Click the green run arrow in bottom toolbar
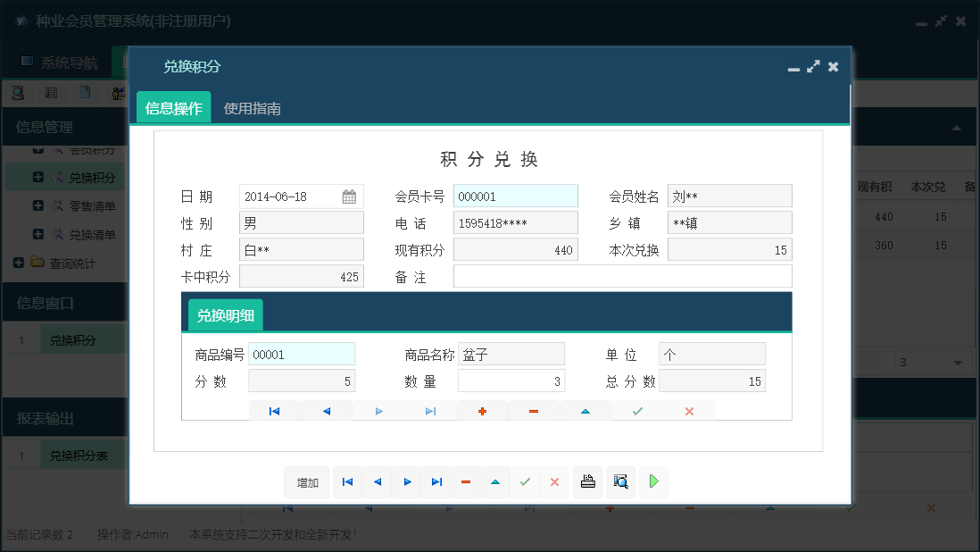980x552 pixels. 652,482
